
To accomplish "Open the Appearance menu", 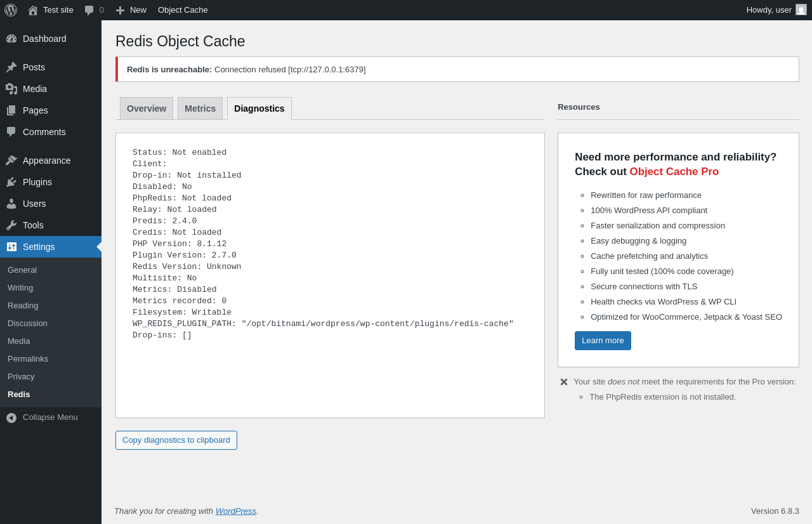I will coord(51,160).
